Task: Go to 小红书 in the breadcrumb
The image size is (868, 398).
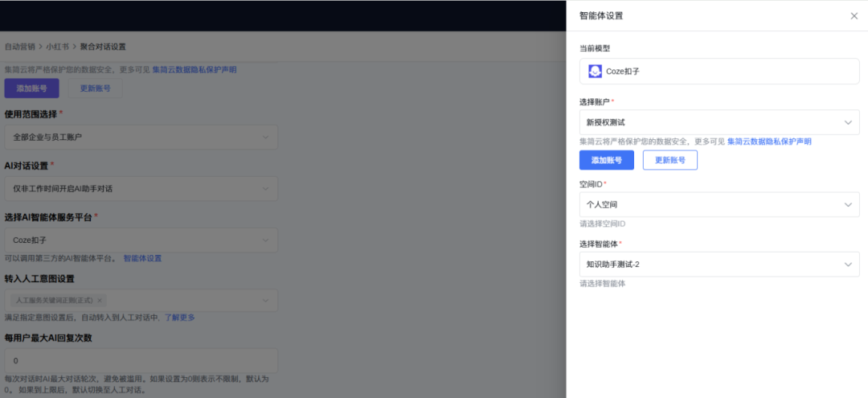Action: click(58, 47)
